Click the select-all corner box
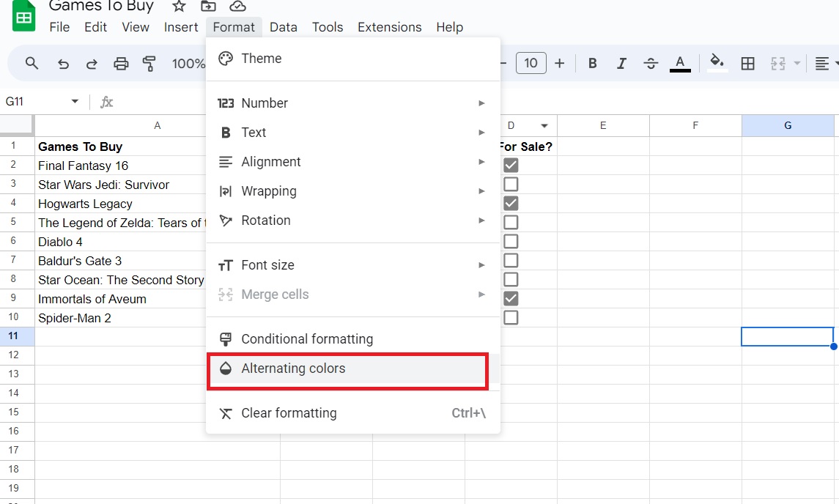The height and width of the screenshot is (504, 839). (17, 125)
